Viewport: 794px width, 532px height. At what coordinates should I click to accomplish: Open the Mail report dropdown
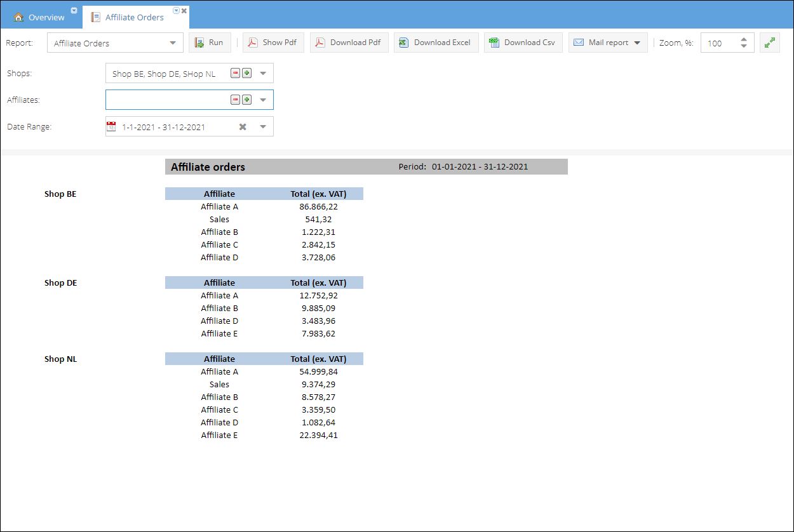click(x=608, y=43)
